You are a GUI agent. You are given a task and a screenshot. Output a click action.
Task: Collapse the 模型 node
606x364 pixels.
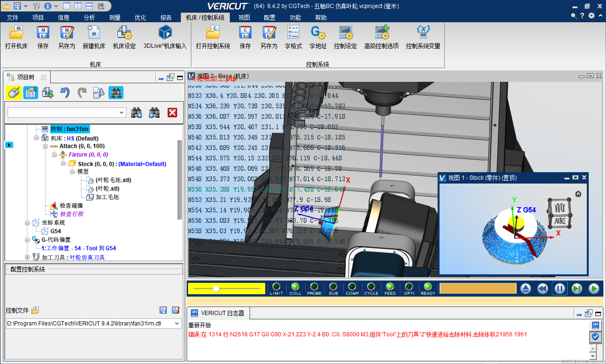[x=72, y=172]
